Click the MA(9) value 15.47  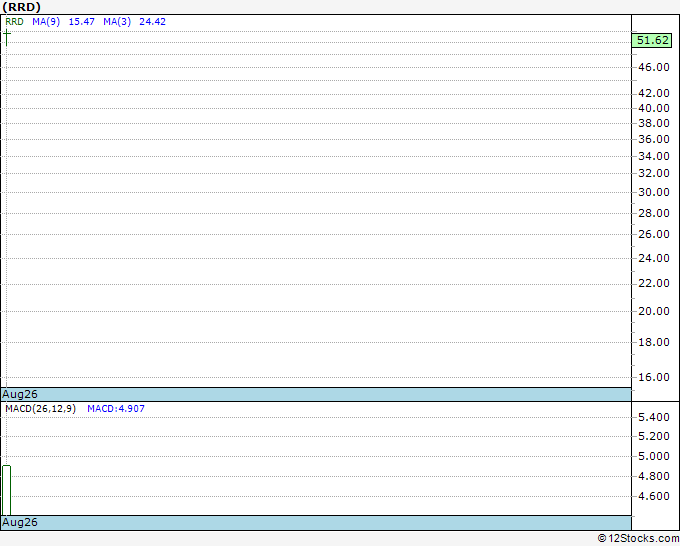pos(82,22)
